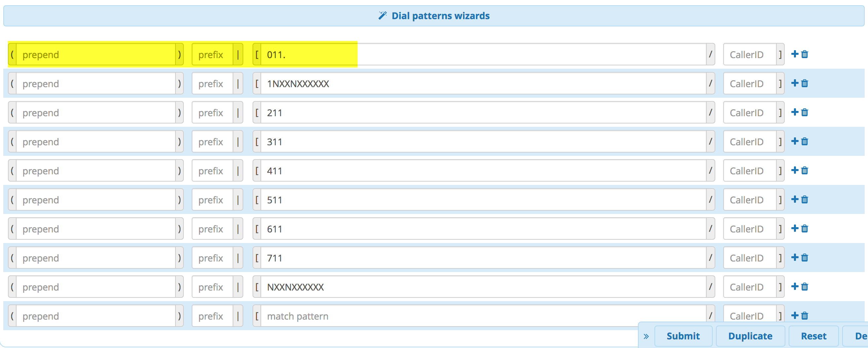Screen dimensions: 868x348
Task: Add a row after the 211 pattern
Action: pyautogui.click(x=795, y=112)
